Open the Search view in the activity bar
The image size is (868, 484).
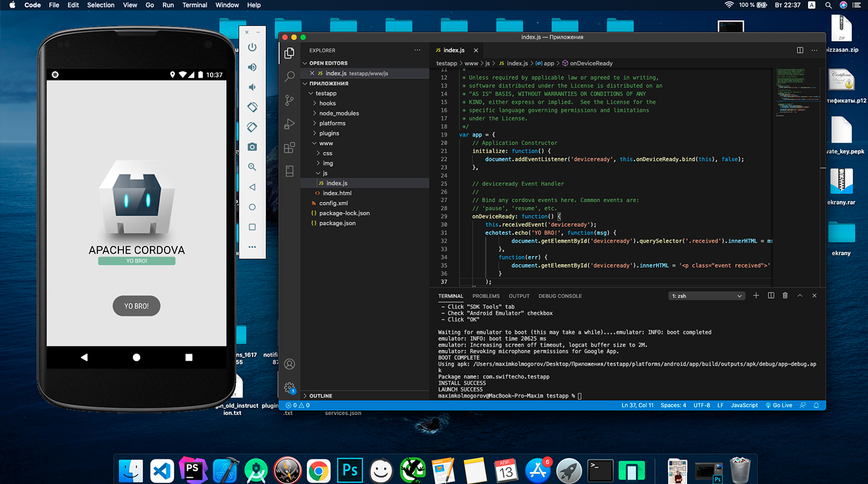pyautogui.click(x=289, y=77)
